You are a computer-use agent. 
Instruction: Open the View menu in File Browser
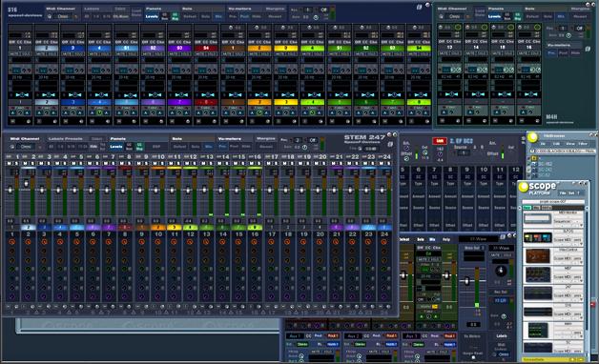570,144
